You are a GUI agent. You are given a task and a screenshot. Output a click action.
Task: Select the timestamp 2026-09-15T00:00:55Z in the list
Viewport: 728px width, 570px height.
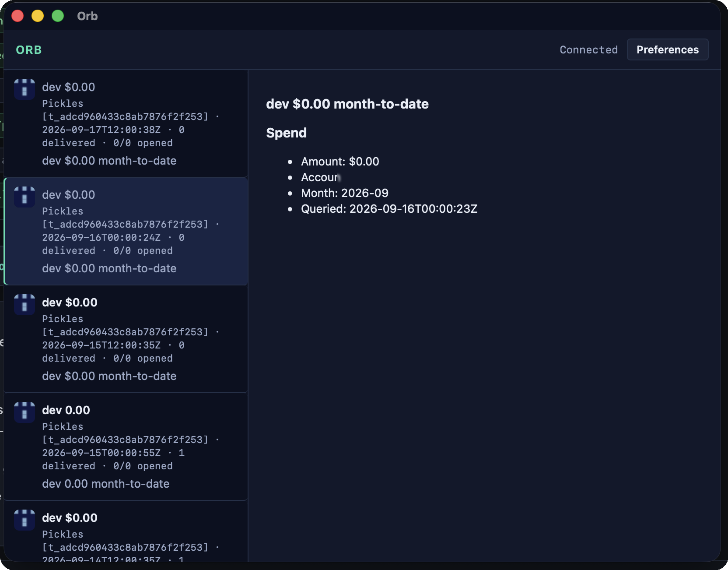pyautogui.click(x=101, y=453)
